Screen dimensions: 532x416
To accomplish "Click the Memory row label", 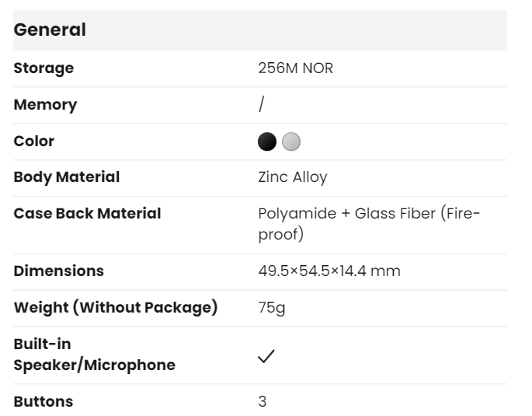I will (x=46, y=104).
